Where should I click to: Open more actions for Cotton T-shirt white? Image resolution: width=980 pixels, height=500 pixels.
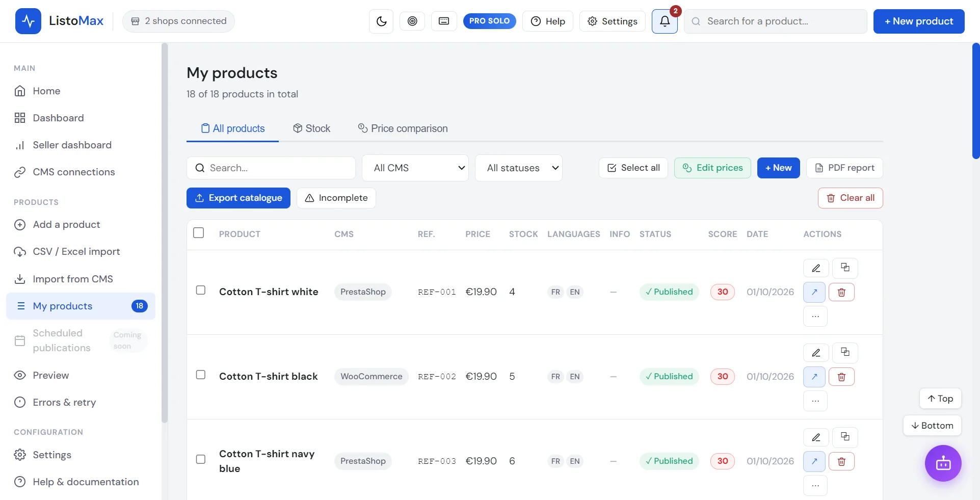click(x=815, y=317)
